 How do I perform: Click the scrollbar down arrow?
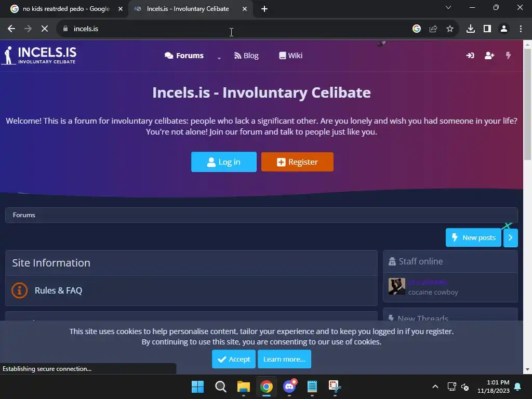(x=528, y=369)
